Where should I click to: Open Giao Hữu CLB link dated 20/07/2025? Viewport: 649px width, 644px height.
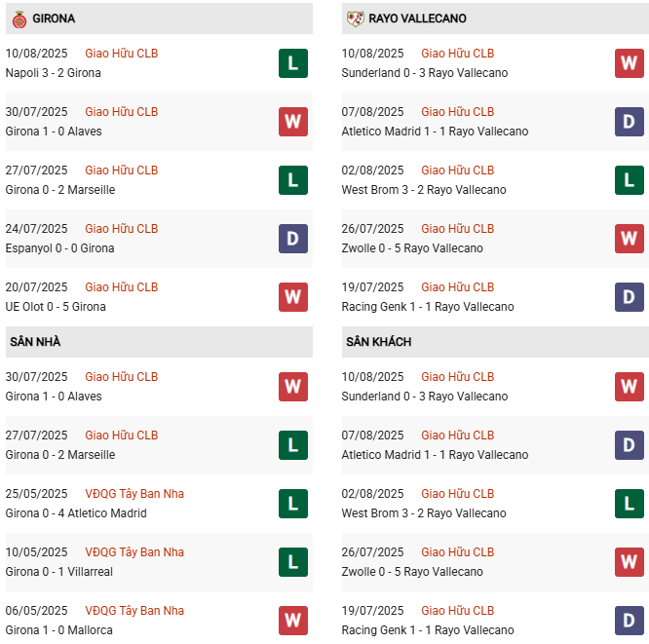pyautogui.click(x=121, y=287)
